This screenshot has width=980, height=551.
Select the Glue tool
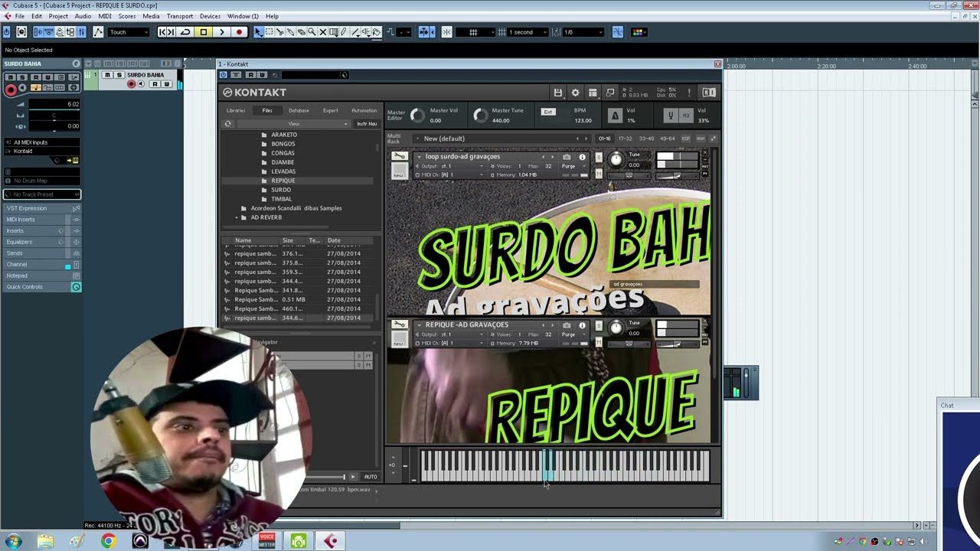291,32
